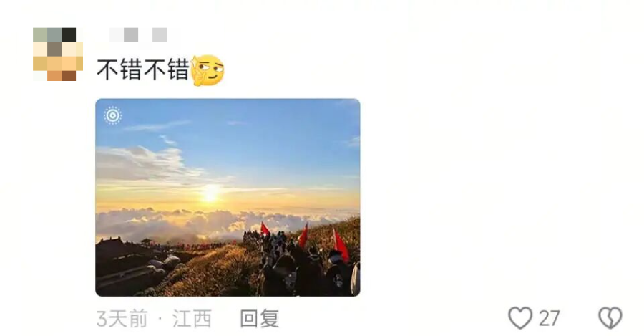This screenshot has height=336, width=644.
Task: Select the comment text 不错不错
Action: [143, 69]
